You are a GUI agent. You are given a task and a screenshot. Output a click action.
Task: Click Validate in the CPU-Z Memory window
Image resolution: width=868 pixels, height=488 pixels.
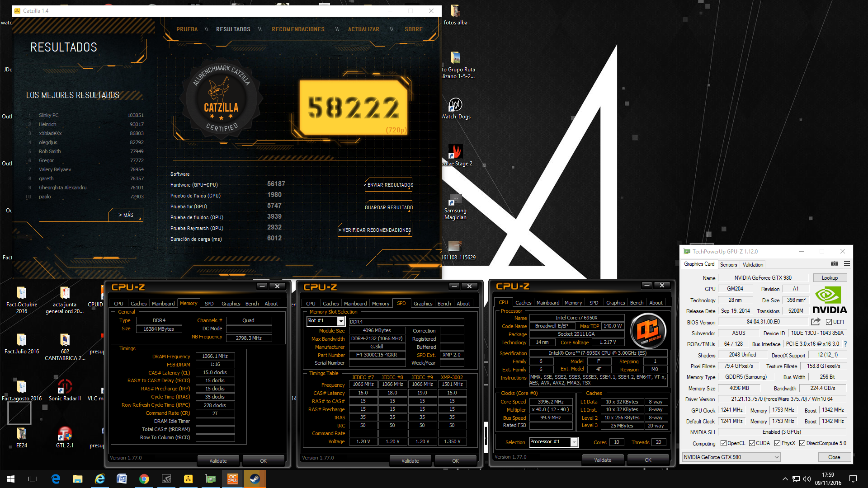point(218,461)
